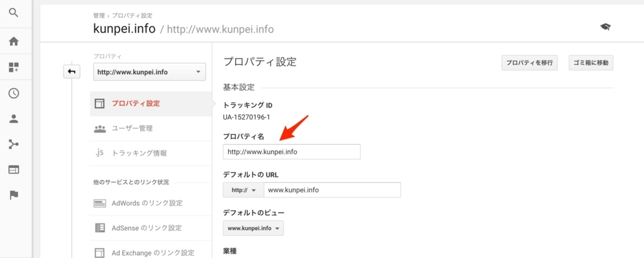Viewport: 644px width, 258px height.
Task: Click the default URL www.kunpei.info field
Action: (x=332, y=190)
